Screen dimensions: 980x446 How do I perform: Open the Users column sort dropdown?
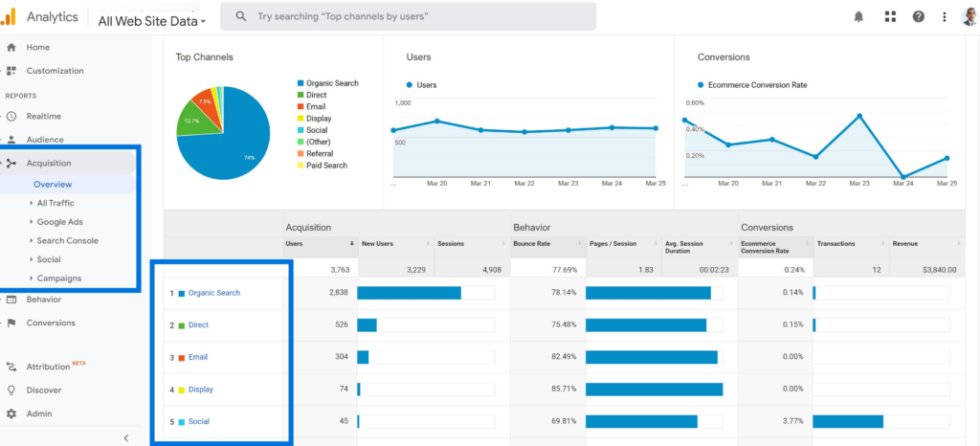pos(352,244)
